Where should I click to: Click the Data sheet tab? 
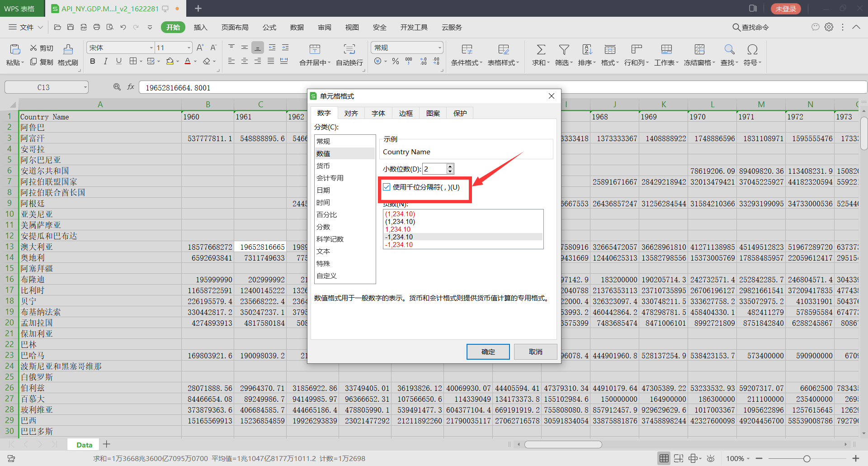pyautogui.click(x=84, y=445)
